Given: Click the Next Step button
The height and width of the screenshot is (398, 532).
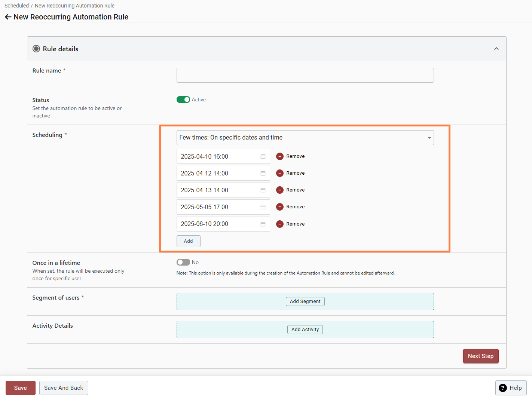Looking at the screenshot, I should [480, 356].
